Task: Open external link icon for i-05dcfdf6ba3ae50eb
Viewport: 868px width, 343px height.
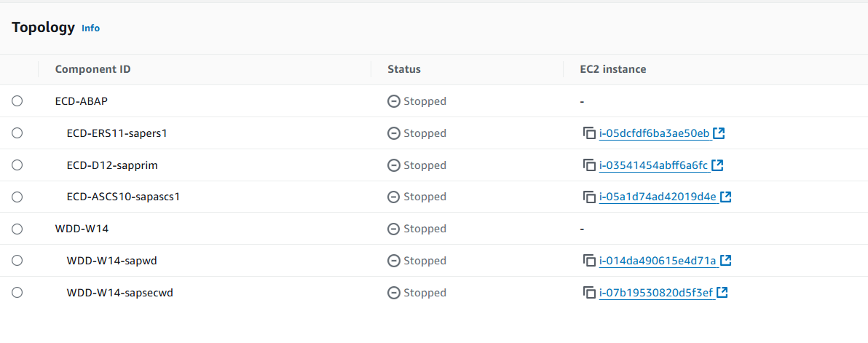Action: pyautogui.click(x=719, y=133)
